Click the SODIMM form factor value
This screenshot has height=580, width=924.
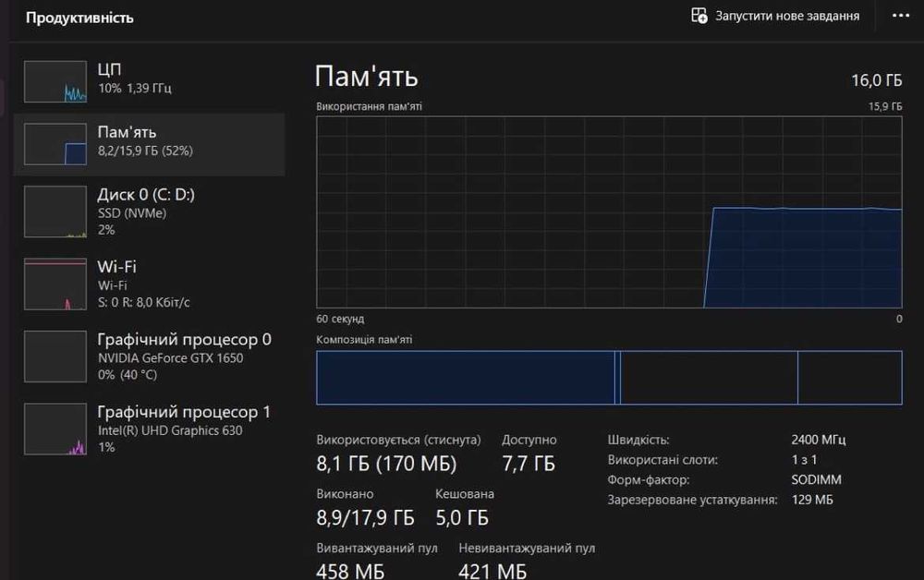point(816,480)
